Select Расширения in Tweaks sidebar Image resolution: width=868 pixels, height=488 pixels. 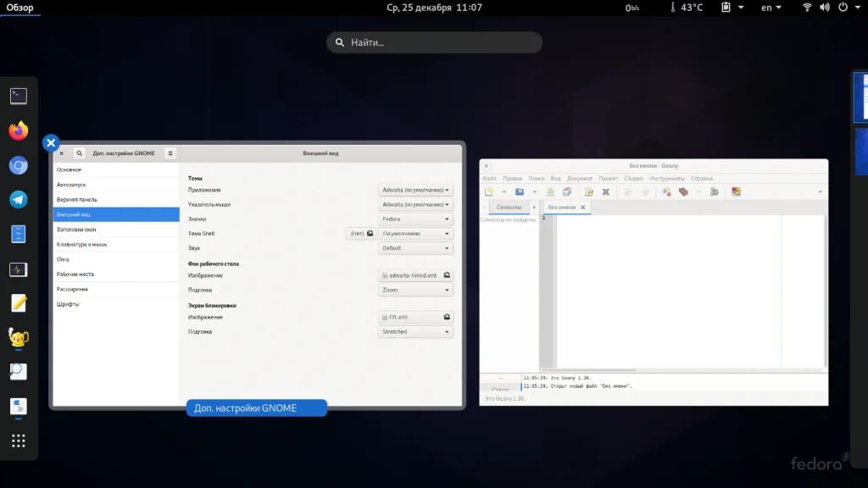tap(73, 289)
